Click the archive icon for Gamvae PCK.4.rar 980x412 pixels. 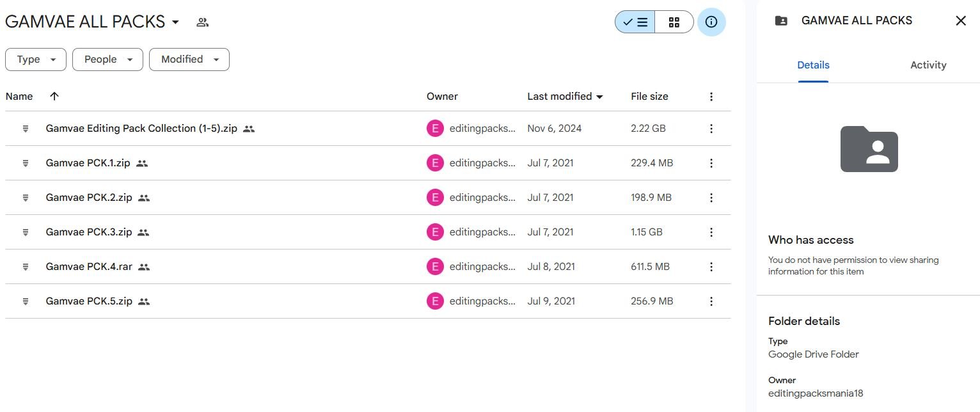point(26,267)
